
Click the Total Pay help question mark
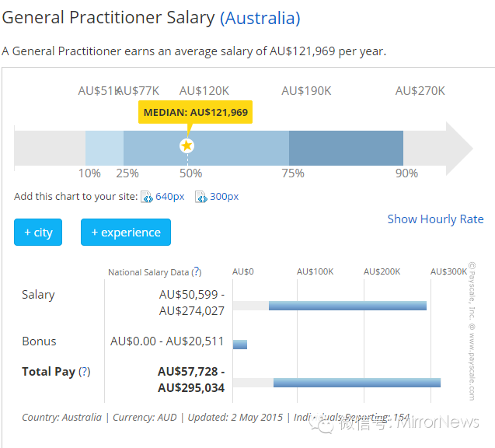(85, 372)
